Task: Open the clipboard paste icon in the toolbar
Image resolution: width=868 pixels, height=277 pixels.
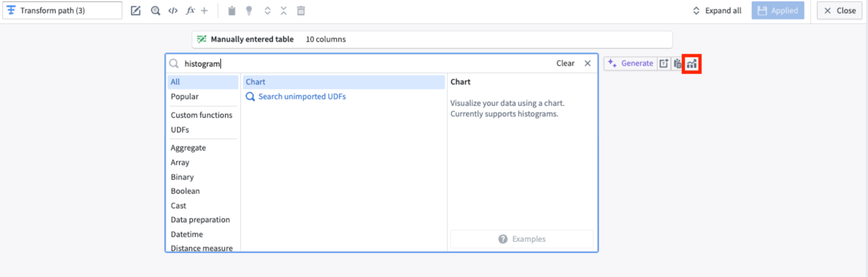Action: tap(232, 11)
